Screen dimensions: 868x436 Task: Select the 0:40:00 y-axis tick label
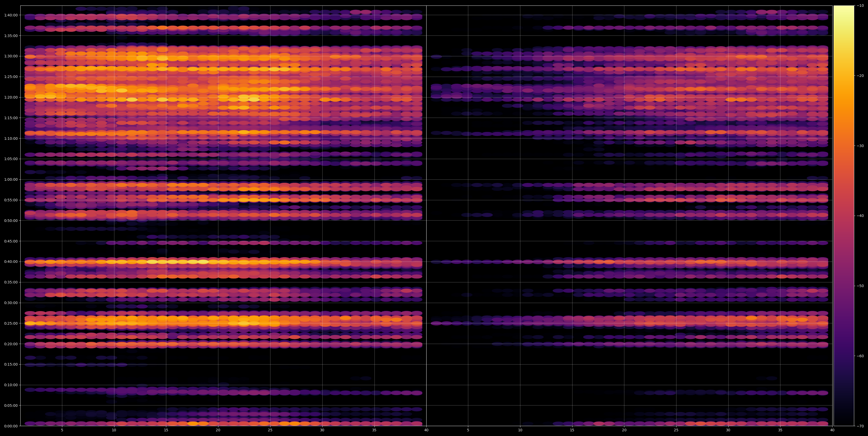(11, 262)
